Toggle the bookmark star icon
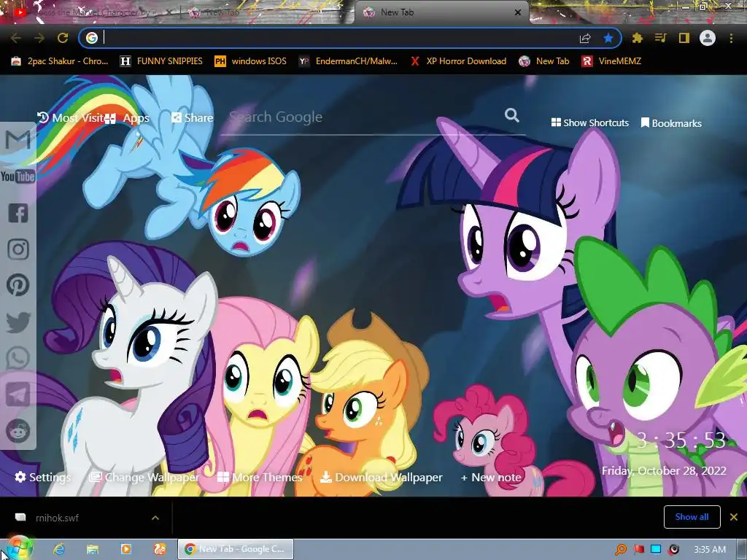This screenshot has width=747, height=560. click(608, 38)
